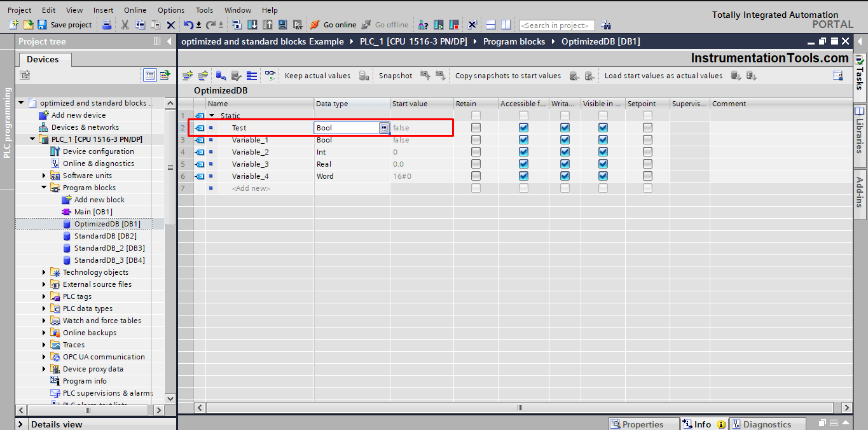Image resolution: width=868 pixels, height=430 pixels.
Task: Open the Online menu
Action: (135, 10)
